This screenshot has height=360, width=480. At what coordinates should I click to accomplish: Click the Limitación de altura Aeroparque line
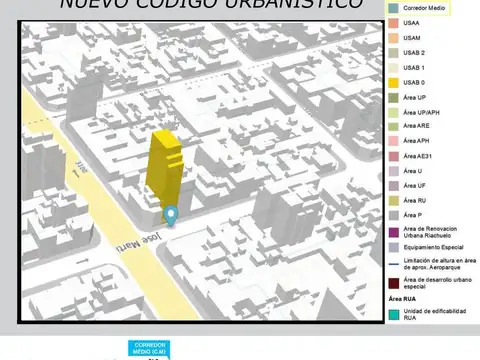[393, 264]
